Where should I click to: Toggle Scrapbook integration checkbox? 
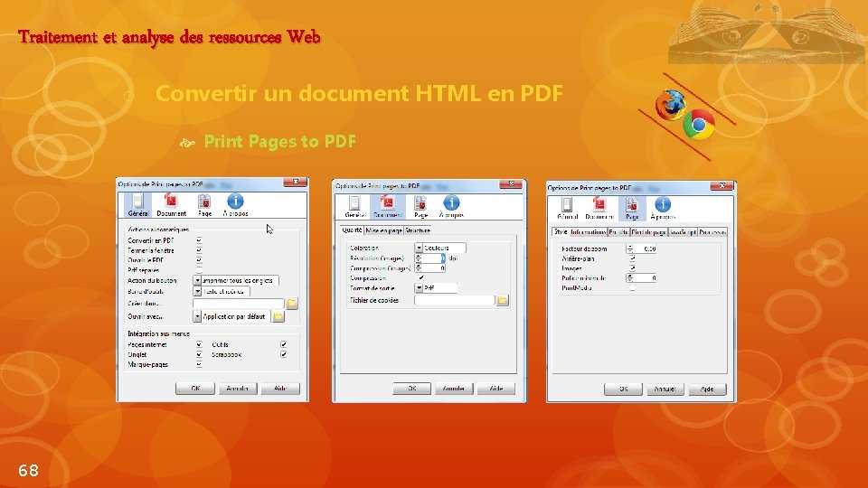[x=283, y=354]
